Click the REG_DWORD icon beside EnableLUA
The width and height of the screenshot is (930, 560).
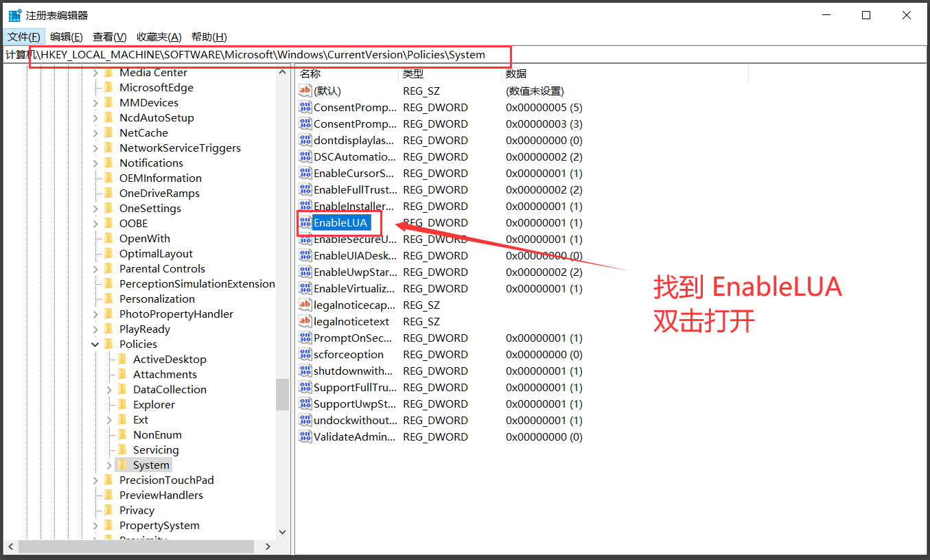click(x=305, y=222)
